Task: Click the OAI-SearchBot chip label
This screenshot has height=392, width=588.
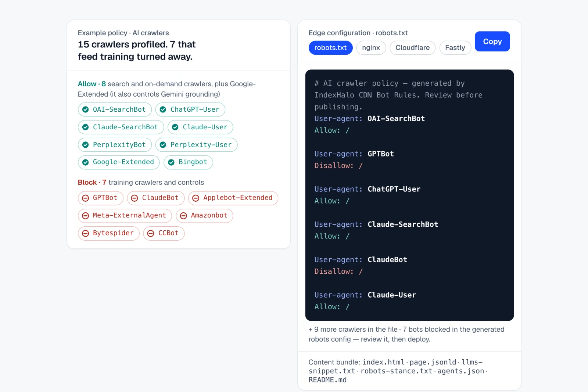Action: [119, 109]
